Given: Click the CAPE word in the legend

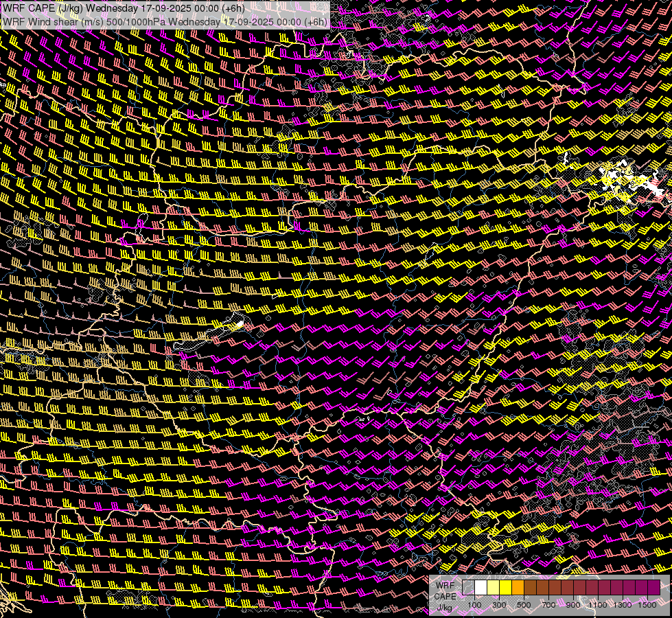Looking at the screenshot, I should pyautogui.click(x=445, y=597).
